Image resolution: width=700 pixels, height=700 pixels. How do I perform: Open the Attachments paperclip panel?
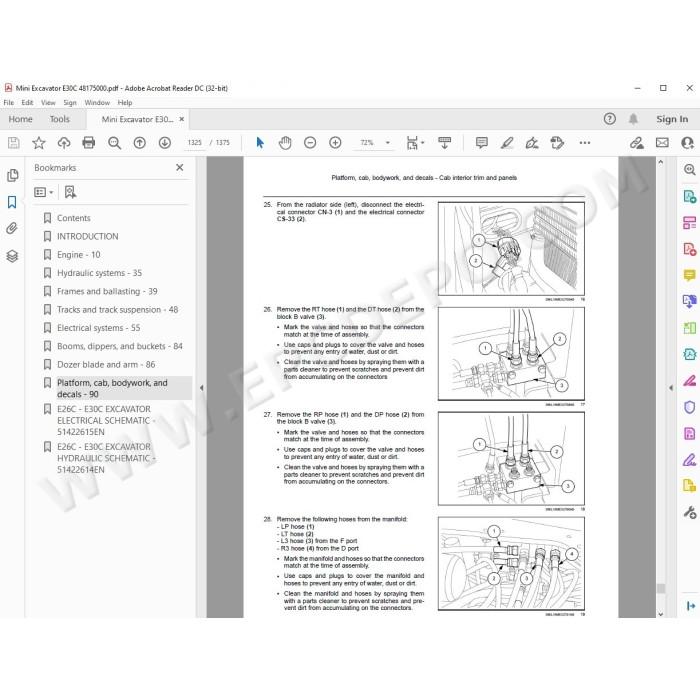point(12,229)
